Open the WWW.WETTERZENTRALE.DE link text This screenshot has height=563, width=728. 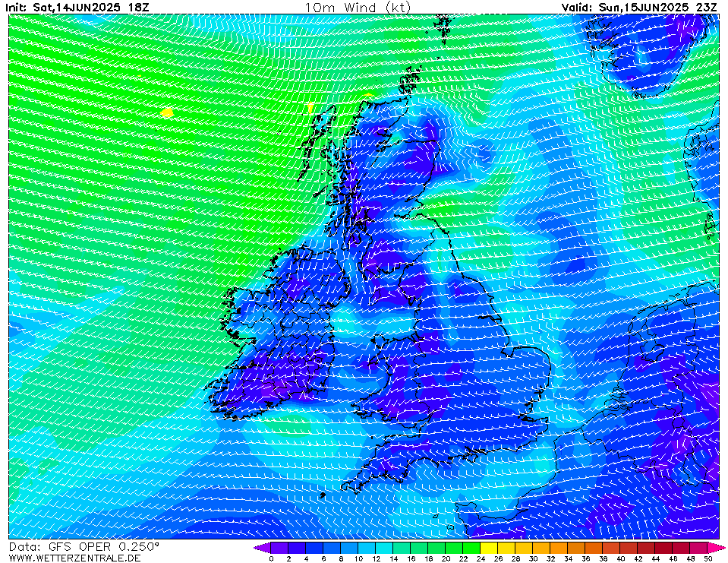pos(74,558)
